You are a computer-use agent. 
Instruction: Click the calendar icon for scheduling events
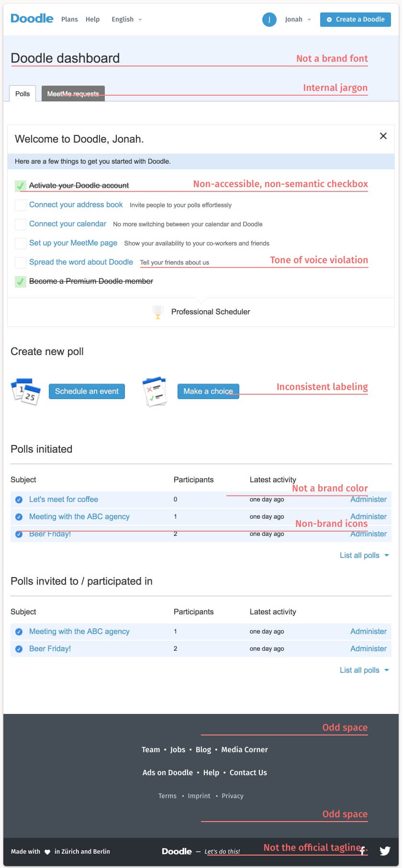point(26,391)
